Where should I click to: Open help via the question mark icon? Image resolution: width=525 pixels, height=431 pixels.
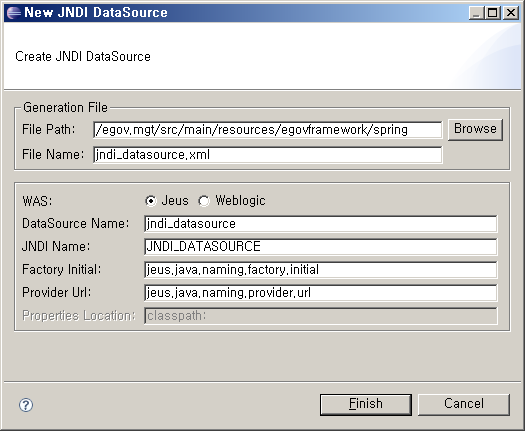click(x=26, y=405)
